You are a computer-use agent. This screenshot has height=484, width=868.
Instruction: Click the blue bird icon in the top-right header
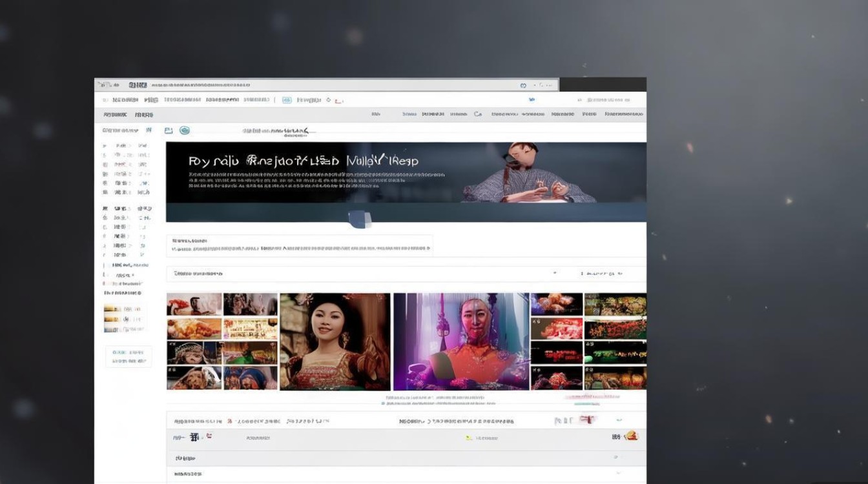pos(532,100)
